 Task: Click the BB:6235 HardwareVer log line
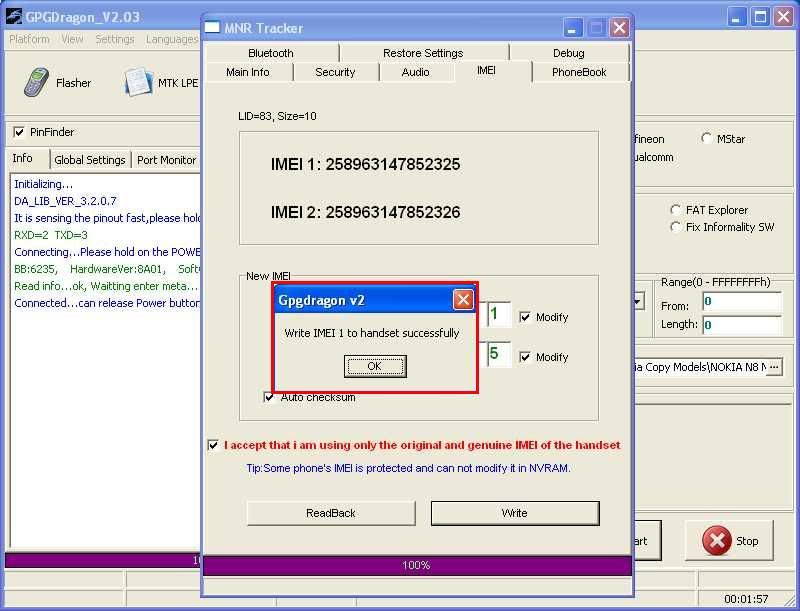tap(107, 269)
